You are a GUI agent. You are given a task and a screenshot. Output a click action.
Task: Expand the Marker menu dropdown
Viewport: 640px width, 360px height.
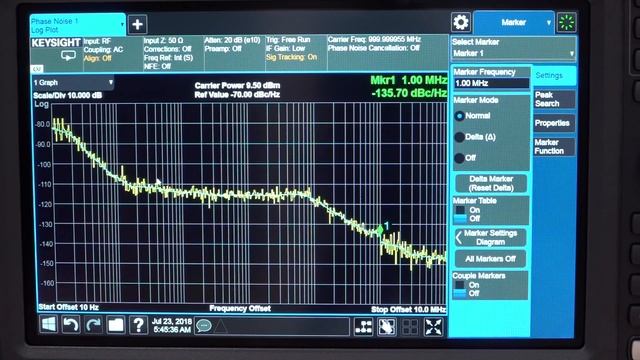pyautogui.click(x=549, y=23)
